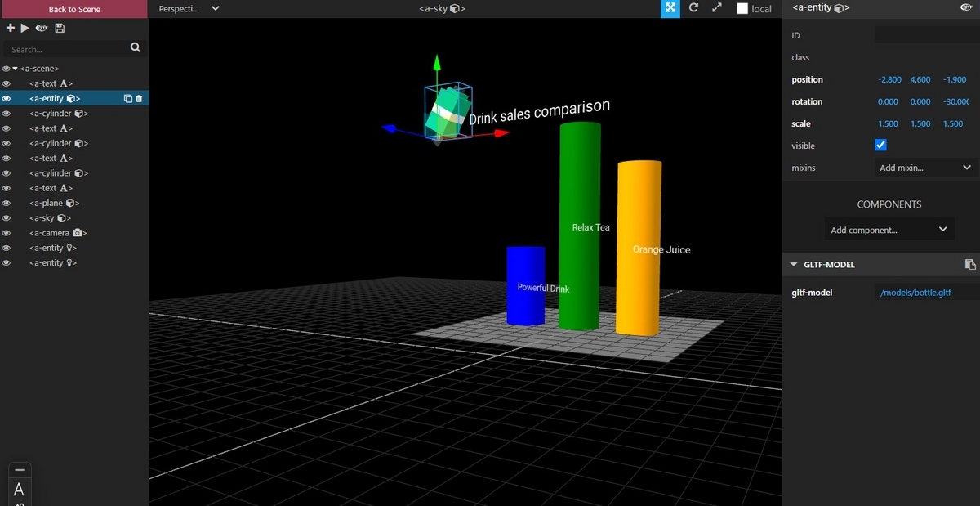This screenshot has height=506, width=980.
Task: Open the Add mixin dropdown
Action: [x=924, y=168]
